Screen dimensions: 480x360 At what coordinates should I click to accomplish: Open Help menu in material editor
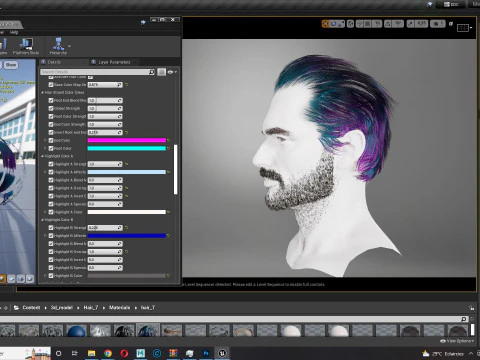(x=14, y=32)
